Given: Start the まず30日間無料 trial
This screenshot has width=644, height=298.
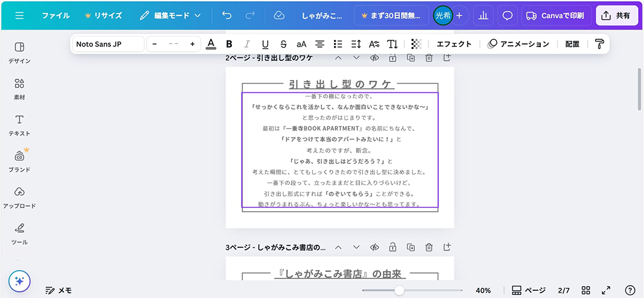Looking at the screenshot, I should [x=391, y=15].
